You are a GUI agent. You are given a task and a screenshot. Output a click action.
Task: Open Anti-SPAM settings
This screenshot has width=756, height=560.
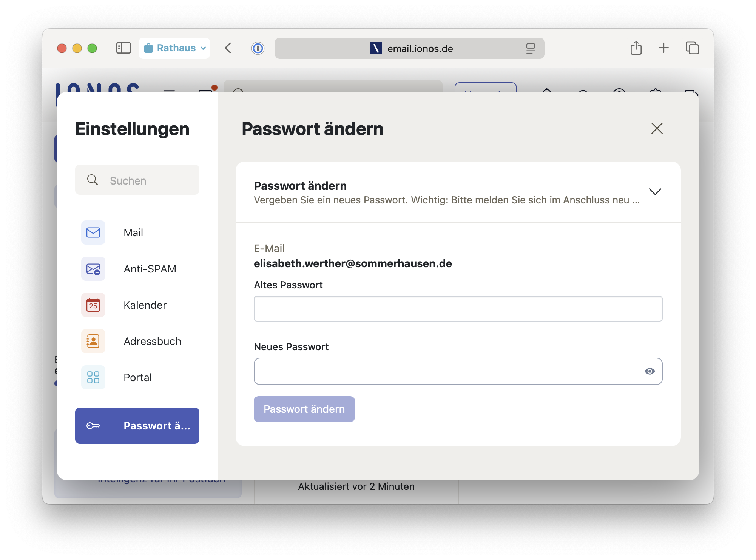pos(150,269)
